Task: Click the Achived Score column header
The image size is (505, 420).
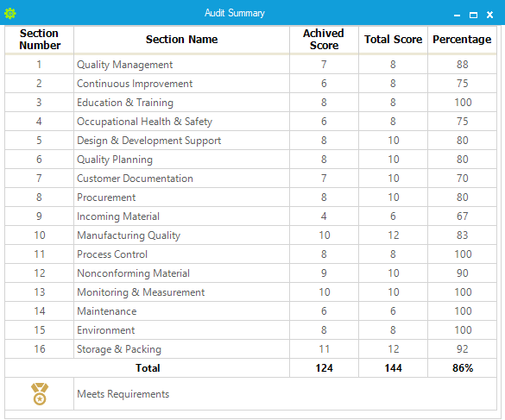Action: point(324,40)
